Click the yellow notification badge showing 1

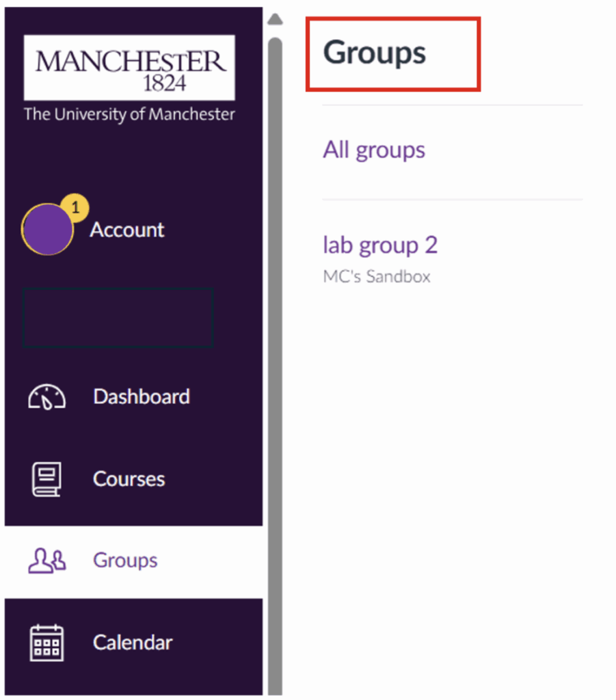pyautogui.click(x=75, y=207)
